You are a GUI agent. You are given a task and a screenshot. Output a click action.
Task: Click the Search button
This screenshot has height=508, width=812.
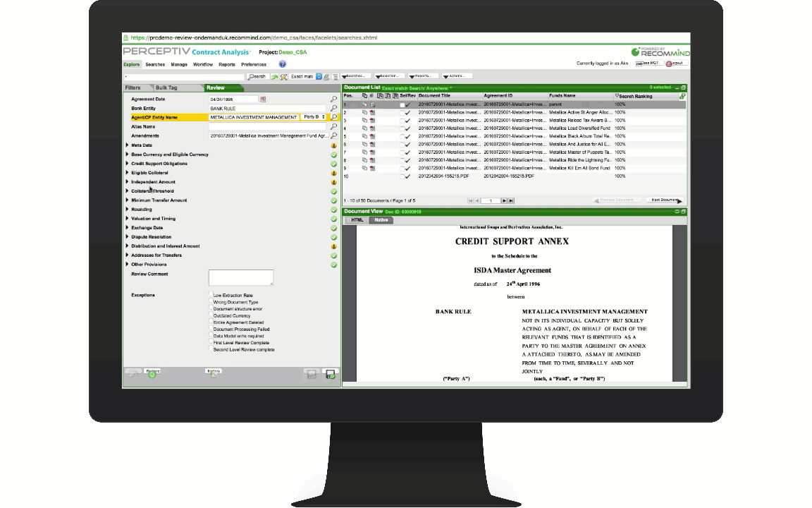click(x=257, y=77)
